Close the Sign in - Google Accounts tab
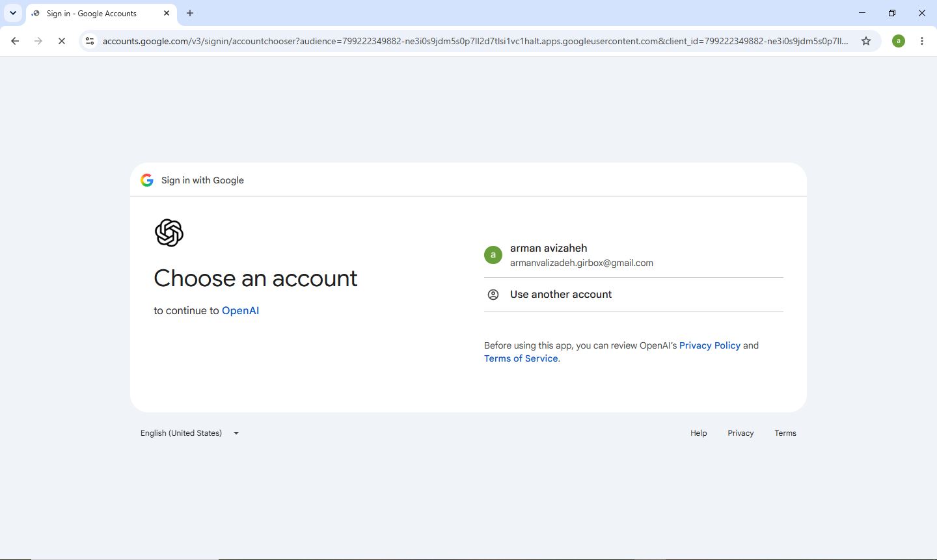 (167, 13)
